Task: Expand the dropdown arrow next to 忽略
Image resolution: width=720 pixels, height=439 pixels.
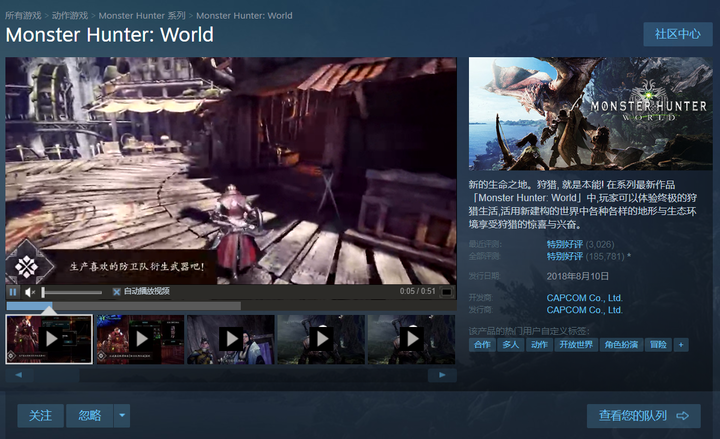Action: point(122,415)
